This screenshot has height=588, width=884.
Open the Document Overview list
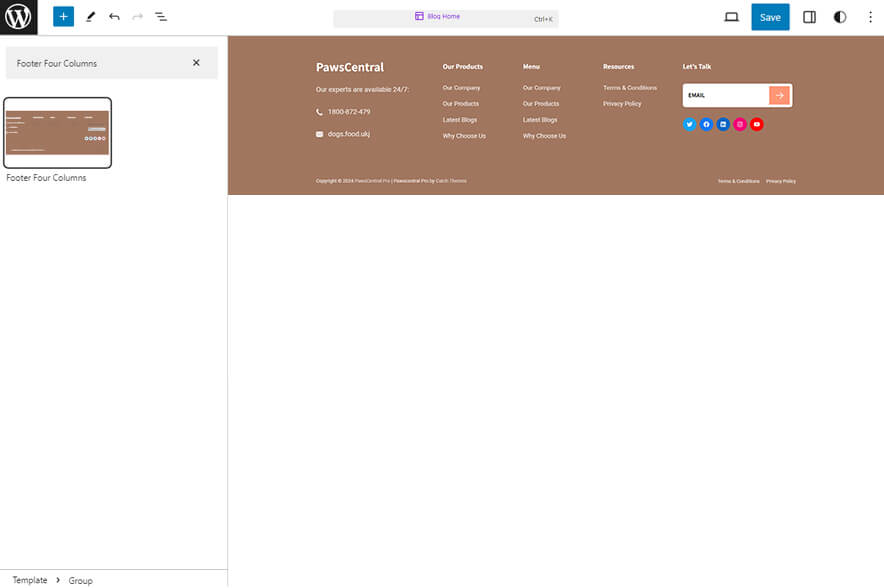161,17
